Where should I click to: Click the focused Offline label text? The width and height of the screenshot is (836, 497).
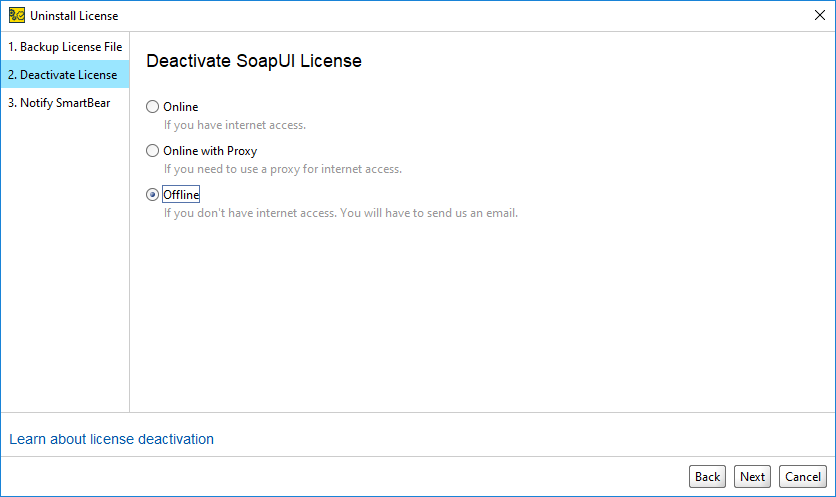click(181, 195)
